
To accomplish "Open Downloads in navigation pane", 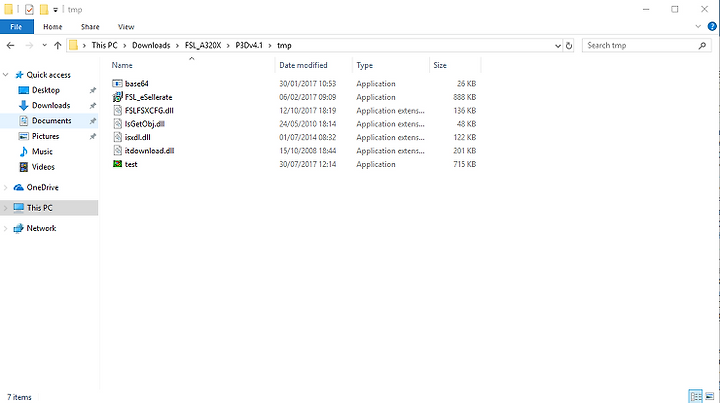I will (51, 106).
